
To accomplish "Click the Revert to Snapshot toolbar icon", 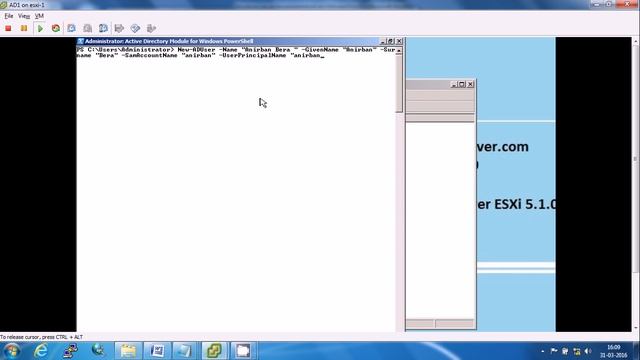I will coord(87,28).
